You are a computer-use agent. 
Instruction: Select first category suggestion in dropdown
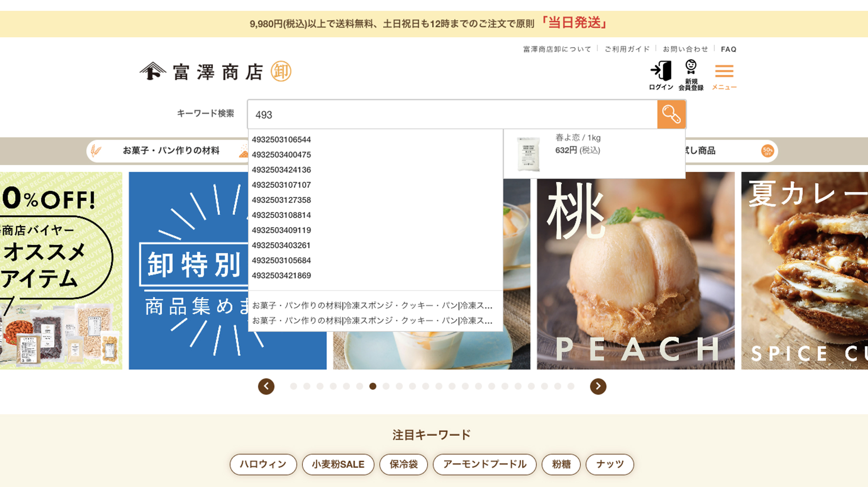pyautogui.click(x=372, y=305)
